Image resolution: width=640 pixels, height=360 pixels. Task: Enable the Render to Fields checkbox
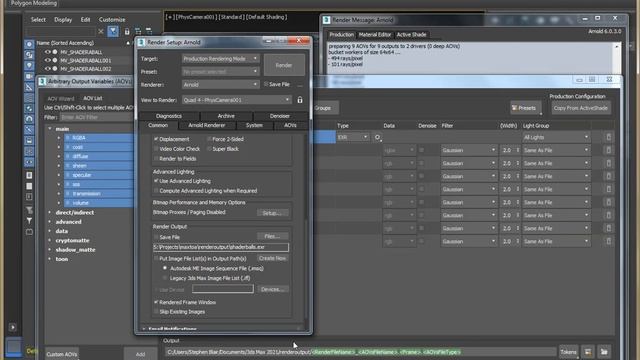pyautogui.click(x=156, y=159)
